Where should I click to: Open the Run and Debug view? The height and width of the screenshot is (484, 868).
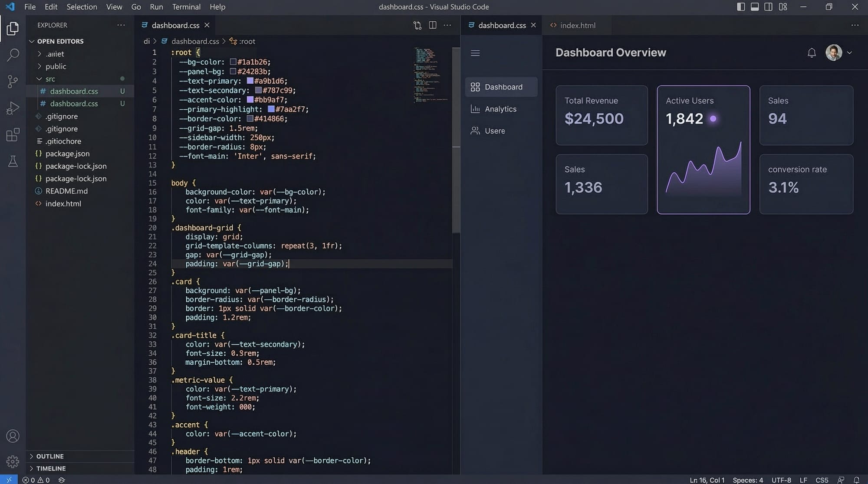click(13, 108)
